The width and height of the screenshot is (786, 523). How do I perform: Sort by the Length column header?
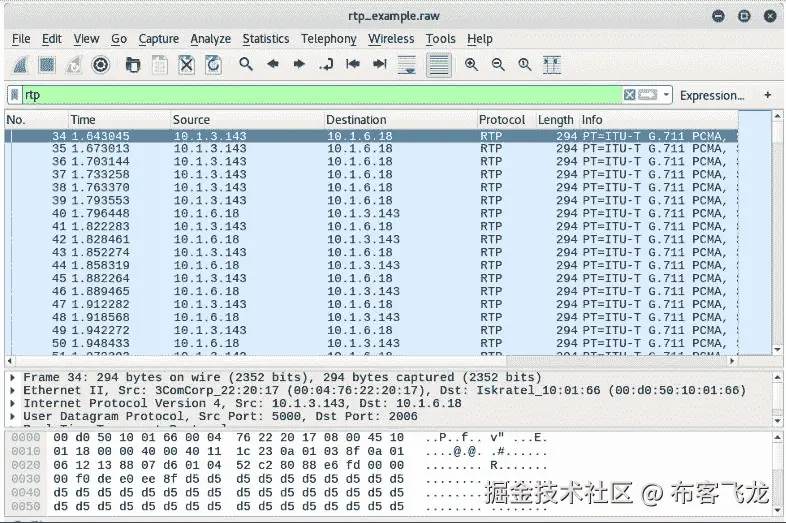556,120
